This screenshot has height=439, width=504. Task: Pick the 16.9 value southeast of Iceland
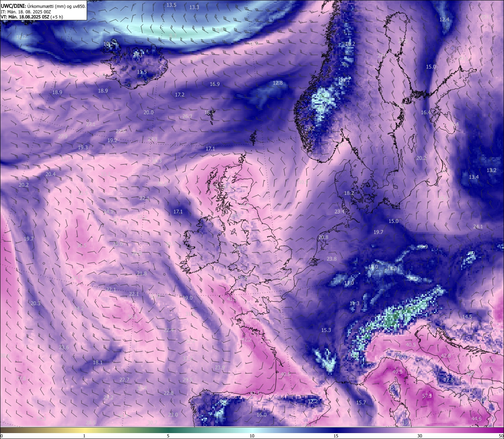[x=215, y=84]
